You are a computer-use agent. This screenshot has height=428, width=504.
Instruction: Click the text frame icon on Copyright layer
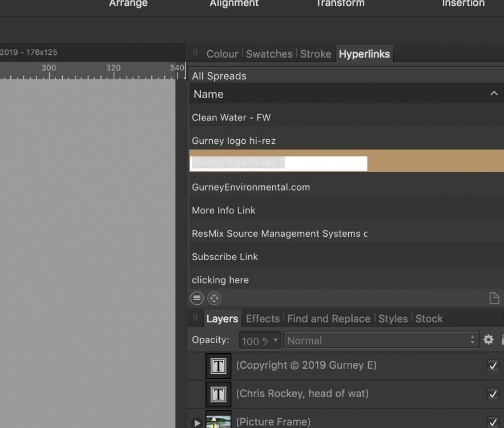[217, 366]
